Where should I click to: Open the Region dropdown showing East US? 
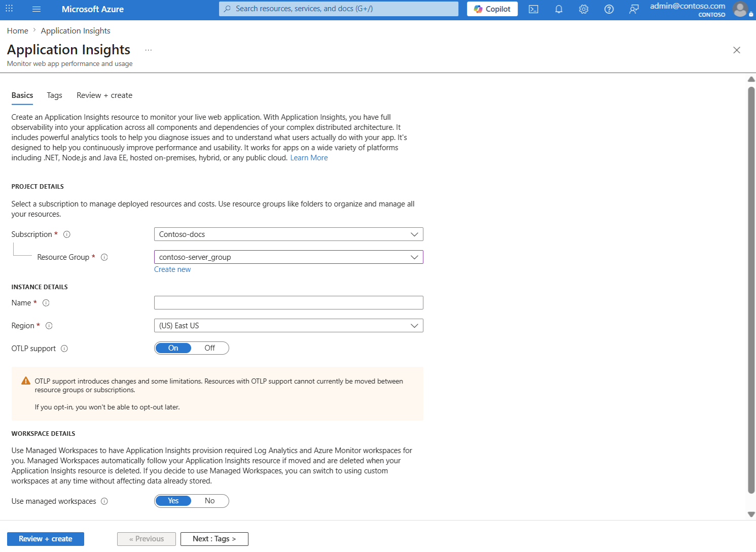click(289, 326)
